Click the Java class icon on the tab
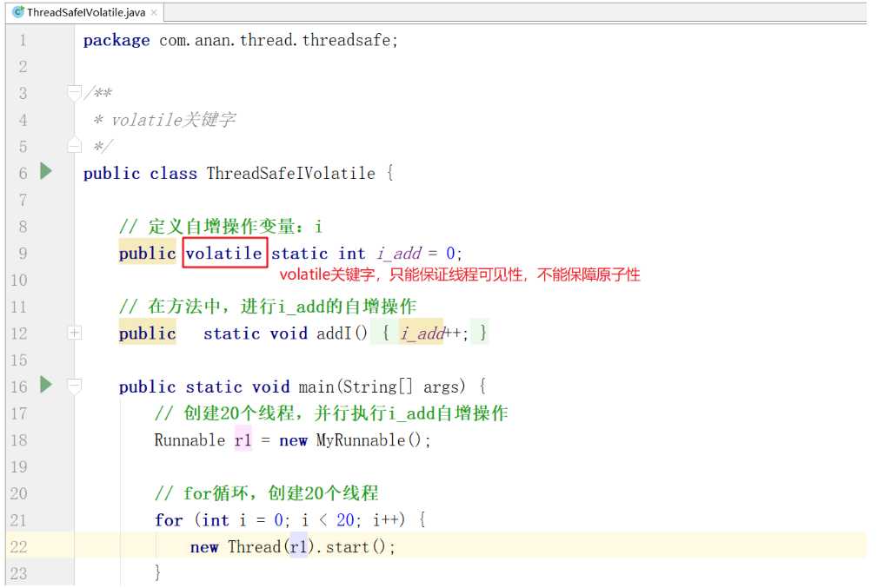Image resolution: width=891 pixels, height=588 pixels. pyautogui.click(x=18, y=12)
